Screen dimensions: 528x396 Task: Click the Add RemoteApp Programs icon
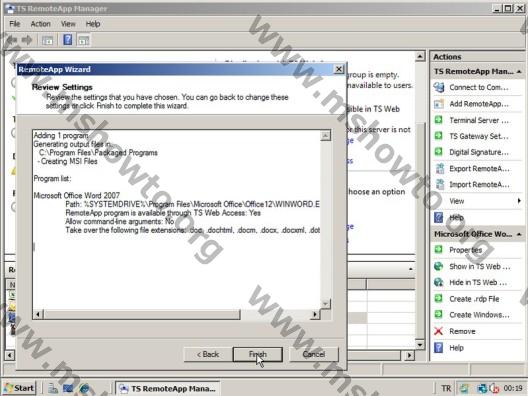pyautogui.click(x=439, y=104)
